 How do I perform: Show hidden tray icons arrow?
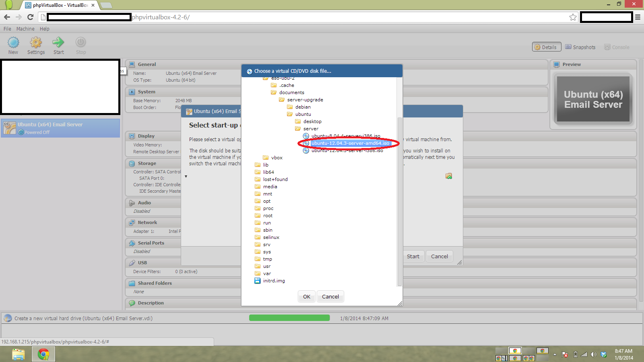click(x=555, y=354)
